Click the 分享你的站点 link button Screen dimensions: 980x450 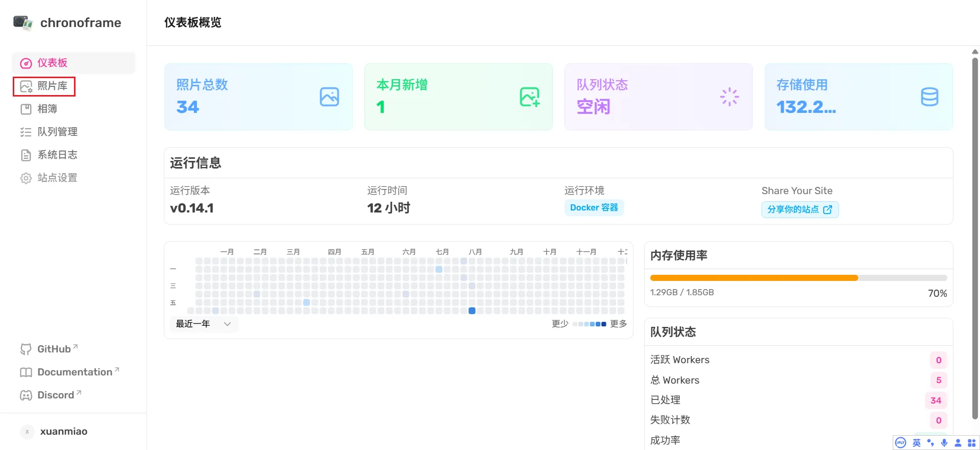tap(799, 209)
